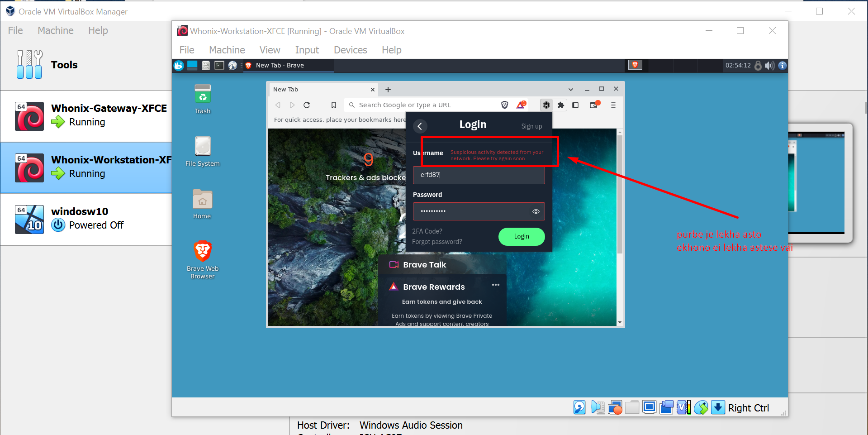Open Brave hamburger main menu
This screenshot has width=868, height=435.
(613, 105)
